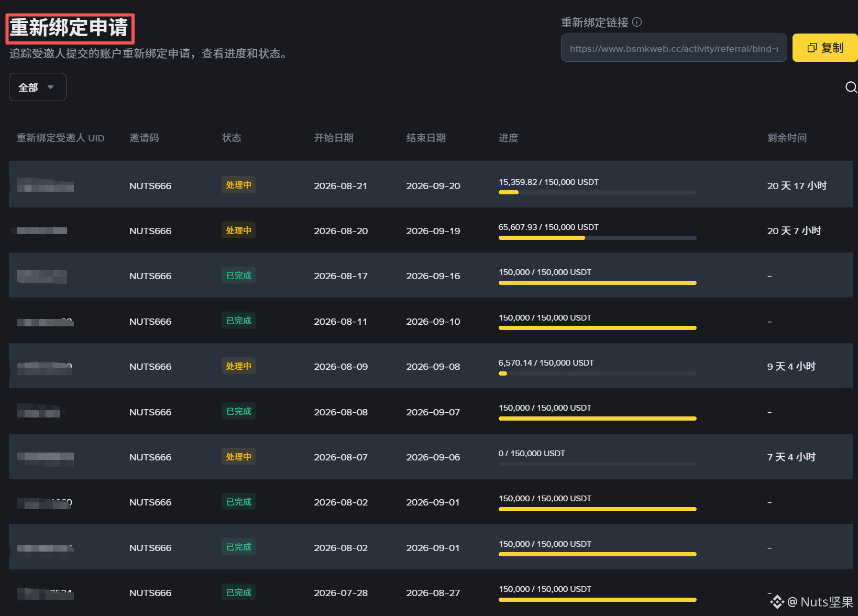The width and height of the screenshot is (858, 616).
Task: Click 已完成 status in the 2026-08-08 row
Action: (x=238, y=411)
